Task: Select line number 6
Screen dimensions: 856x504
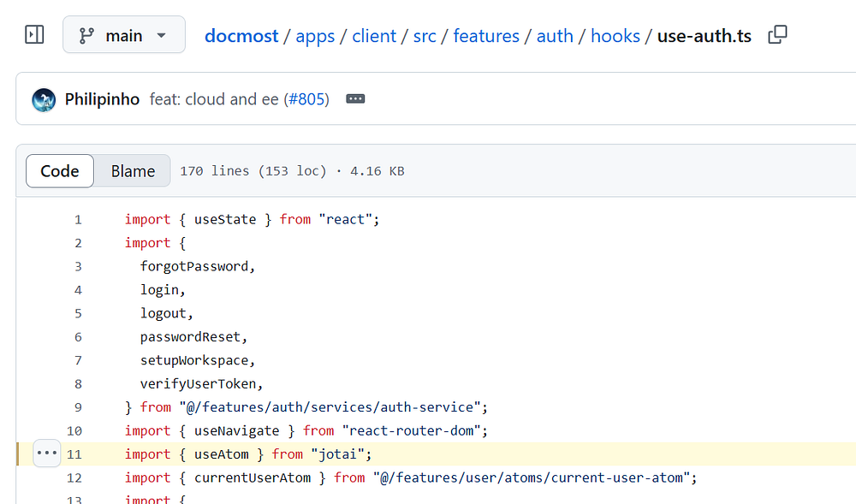Action: (78, 336)
